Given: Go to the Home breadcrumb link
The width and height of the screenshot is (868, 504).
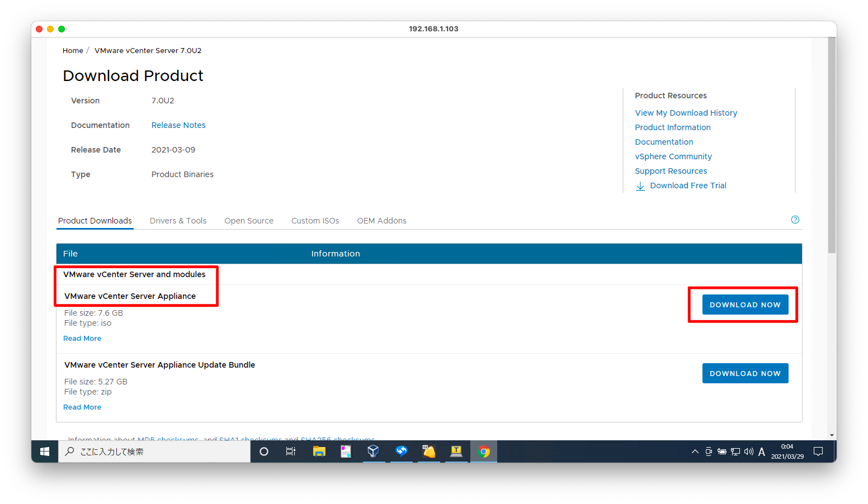Looking at the screenshot, I should 73,50.
